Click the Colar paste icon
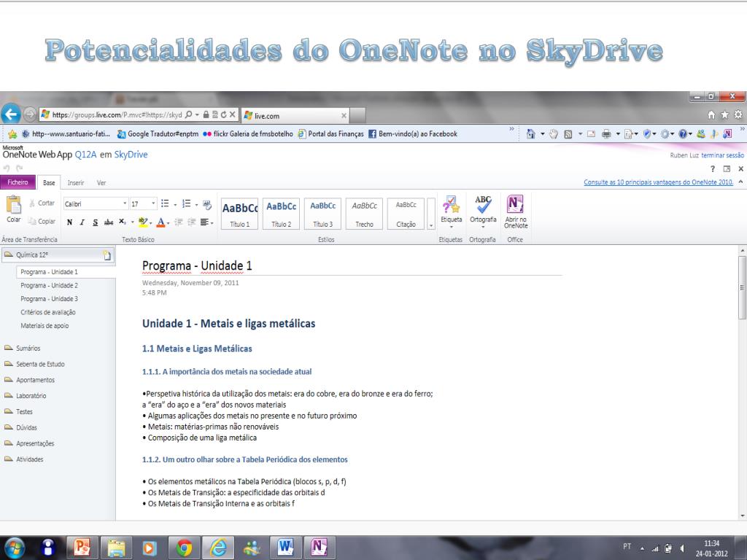This screenshot has width=747, height=560. point(13,205)
